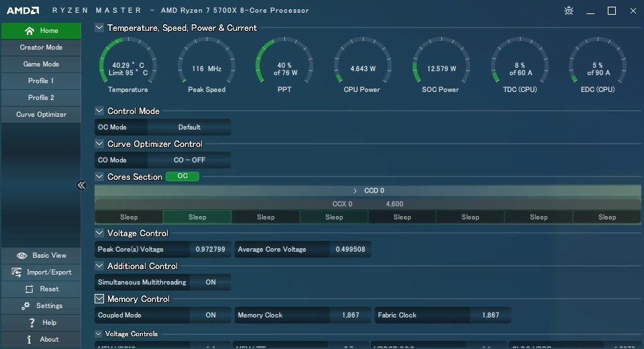Click the AMD logo

23,10
